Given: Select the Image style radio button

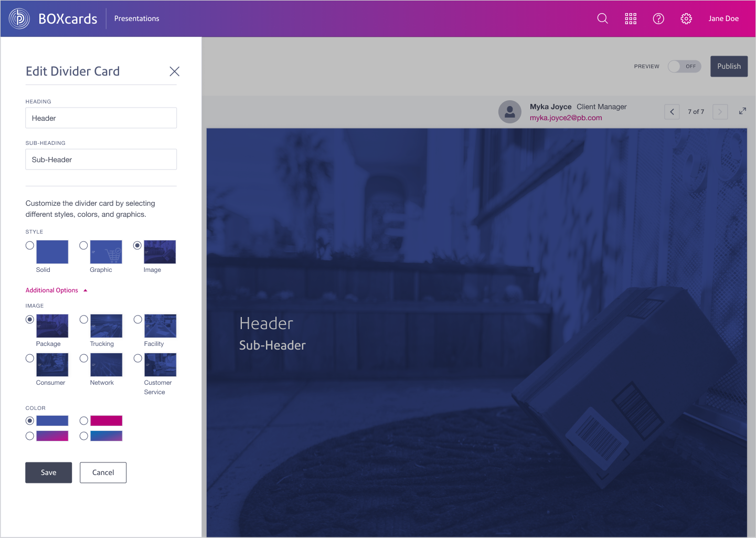Looking at the screenshot, I should point(137,246).
